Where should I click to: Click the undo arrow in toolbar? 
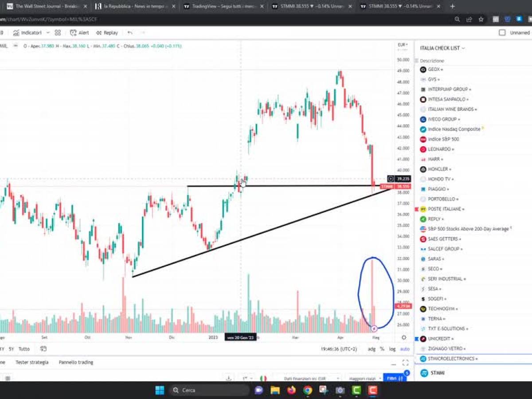pyautogui.click(x=130, y=33)
